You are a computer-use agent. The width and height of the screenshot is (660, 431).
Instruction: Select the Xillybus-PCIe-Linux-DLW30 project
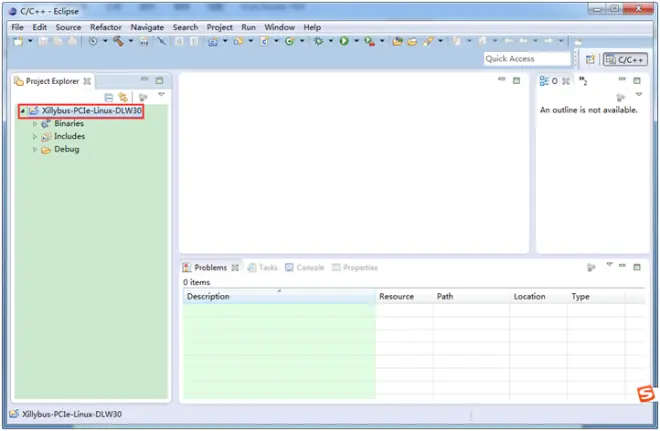91,111
